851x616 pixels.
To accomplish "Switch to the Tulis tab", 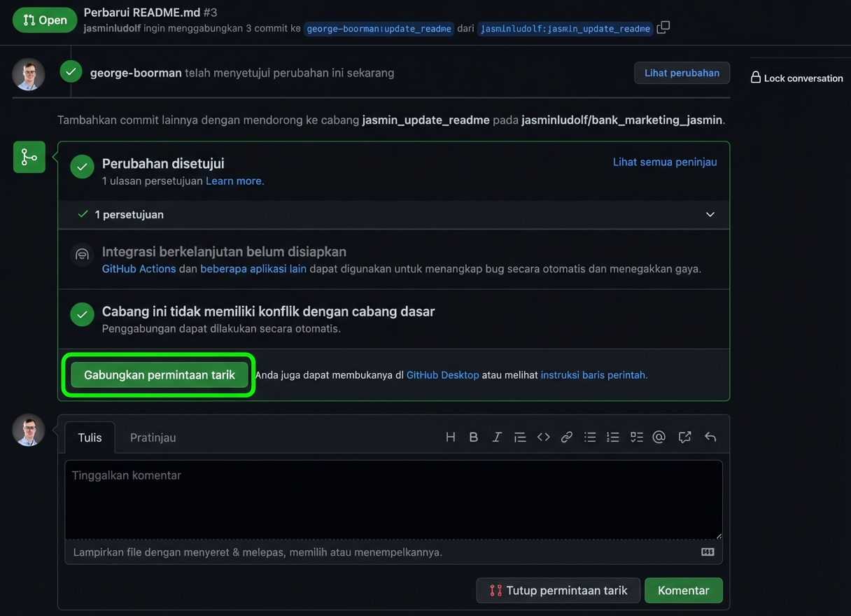I will coord(90,437).
